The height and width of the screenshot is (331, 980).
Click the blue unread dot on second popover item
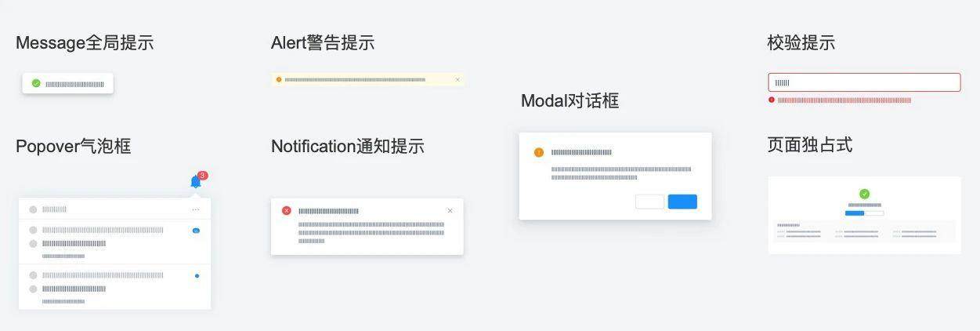click(197, 275)
